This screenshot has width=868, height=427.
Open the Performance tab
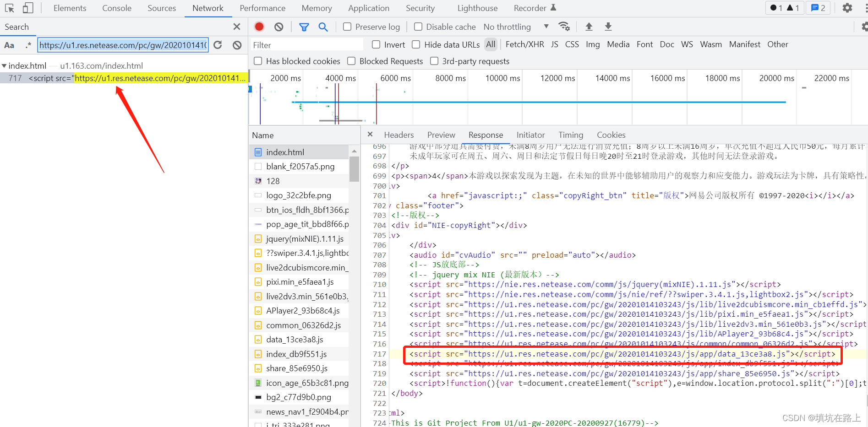[x=262, y=8]
